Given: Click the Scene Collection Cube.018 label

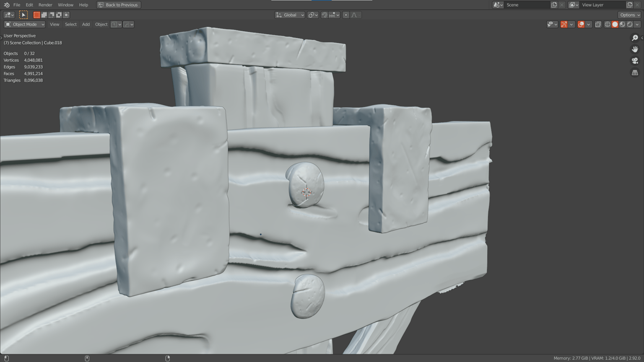Looking at the screenshot, I should [33, 43].
